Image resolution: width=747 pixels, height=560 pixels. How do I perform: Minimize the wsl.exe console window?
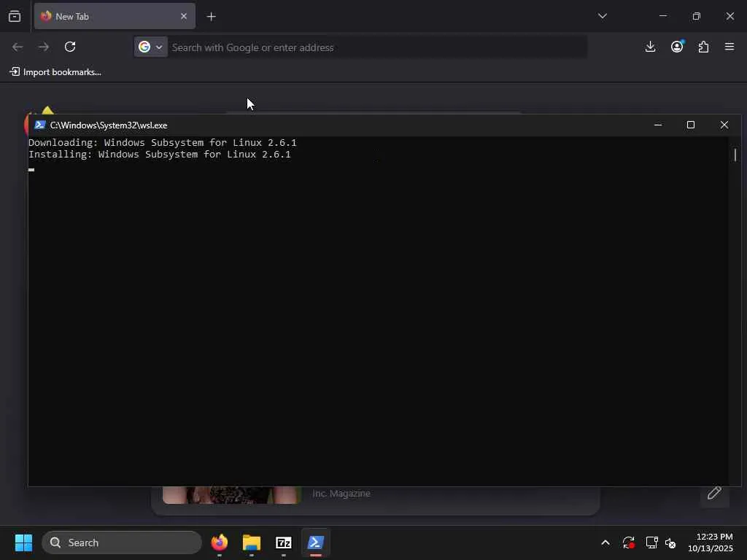pos(658,125)
